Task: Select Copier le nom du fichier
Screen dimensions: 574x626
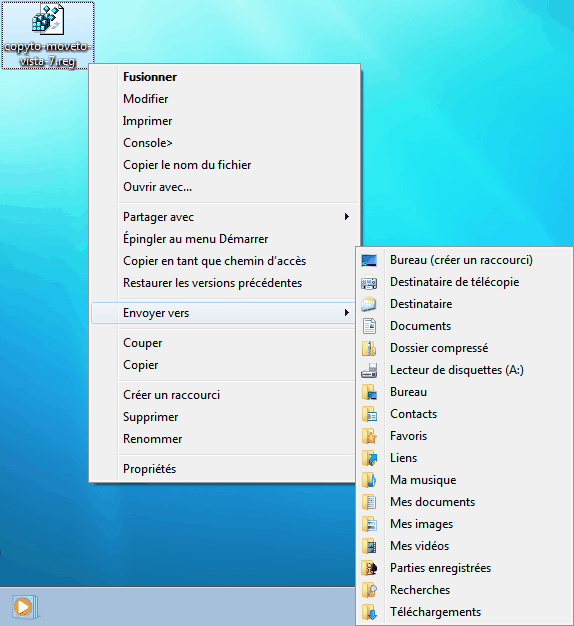Action: click(x=187, y=165)
